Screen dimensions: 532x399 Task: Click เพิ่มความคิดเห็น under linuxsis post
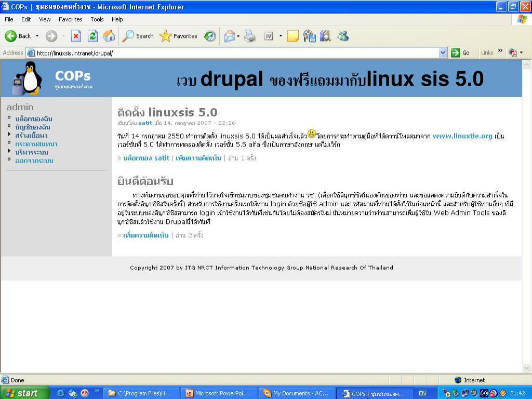pos(198,158)
